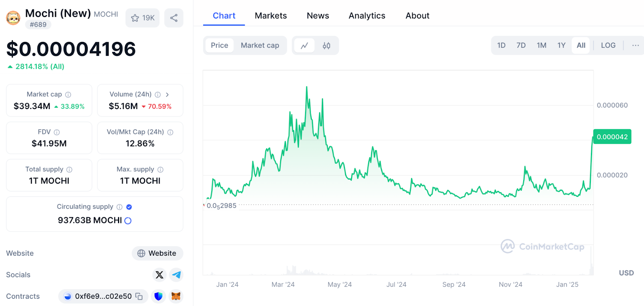Select line chart view icon
The height and width of the screenshot is (306, 644).
(305, 45)
